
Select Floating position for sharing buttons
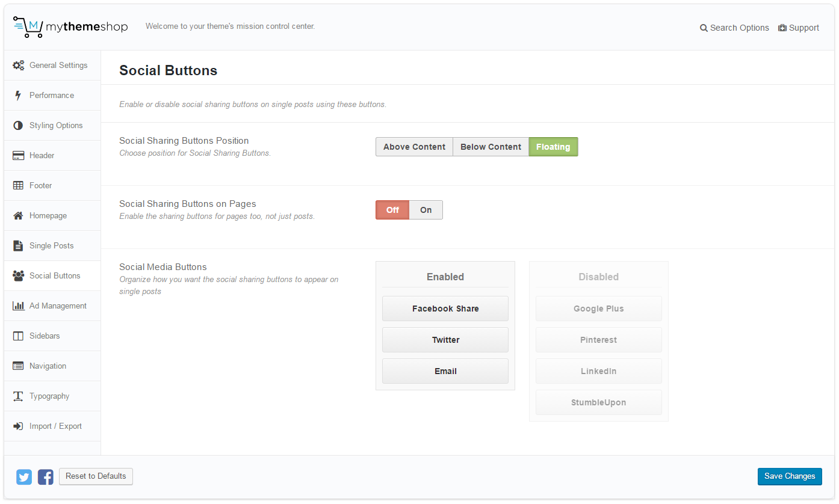(x=553, y=147)
